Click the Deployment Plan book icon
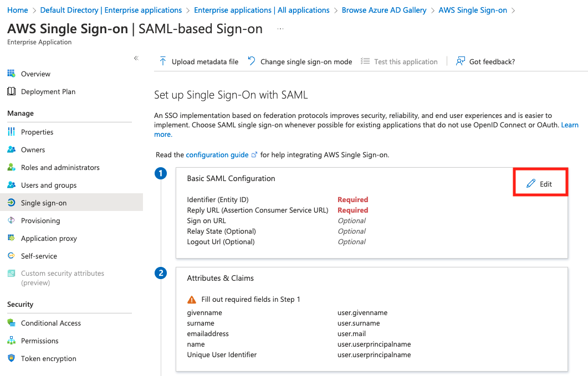 click(x=11, y=91)
